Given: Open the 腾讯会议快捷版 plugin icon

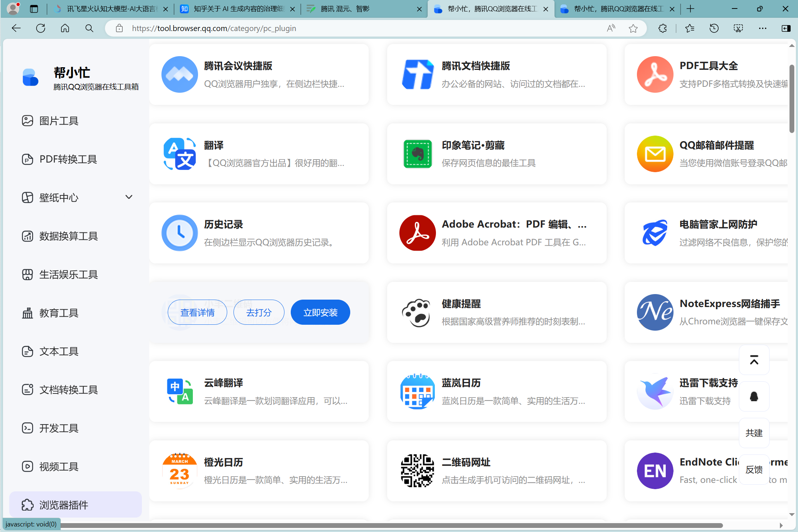Looking at the screenshot, I should 180,75.
